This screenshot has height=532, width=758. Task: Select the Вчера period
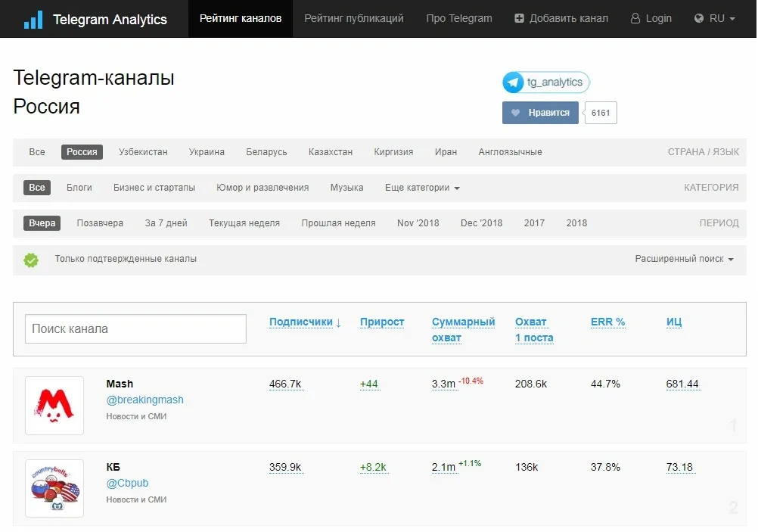[42, 223]
